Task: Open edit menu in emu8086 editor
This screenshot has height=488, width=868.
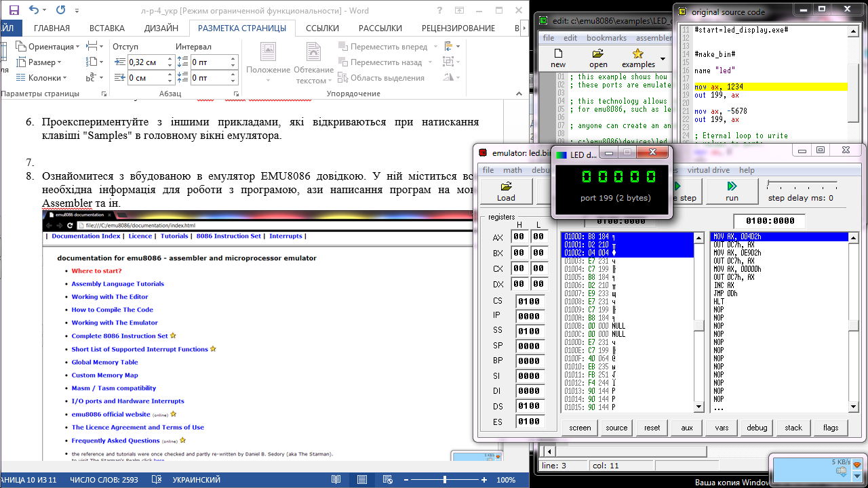Action: tap(570, 38)
